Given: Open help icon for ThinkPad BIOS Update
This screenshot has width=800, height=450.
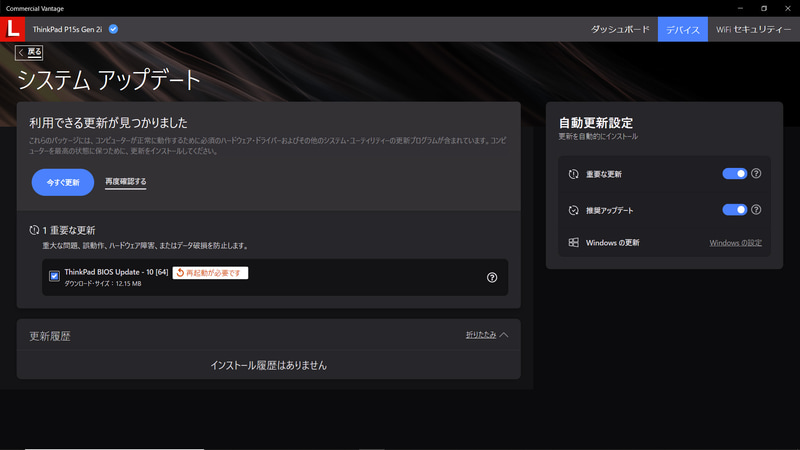Looking at the screenshot, I should (x=492, y=278).
